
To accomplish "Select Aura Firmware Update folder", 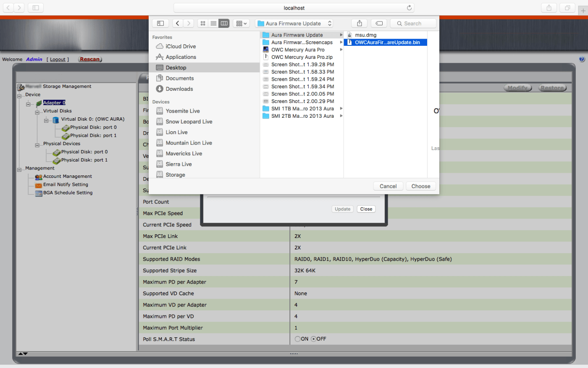I will (302, 35).
